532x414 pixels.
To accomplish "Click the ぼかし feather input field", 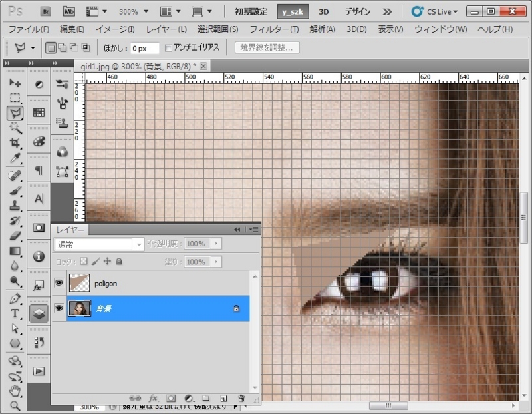I will coord(144,48).
